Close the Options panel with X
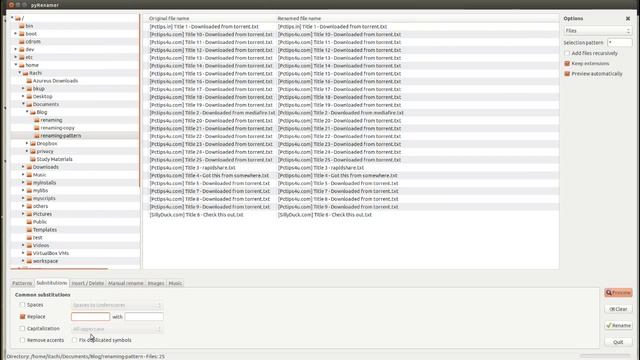This screenshot has height=360, width=640. coord(628,19)
